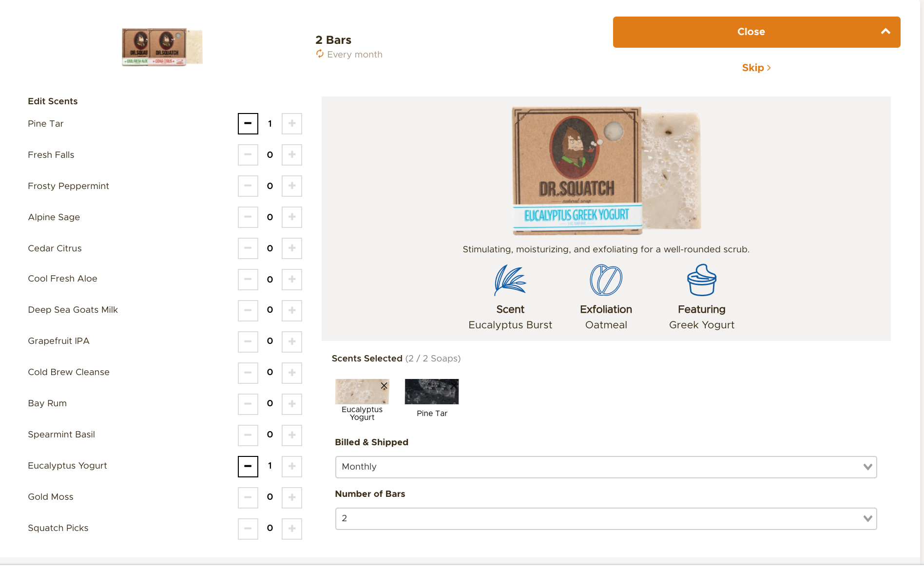
Task: Click minus next to Alpine Sage
Action: [x=248, y=217]
